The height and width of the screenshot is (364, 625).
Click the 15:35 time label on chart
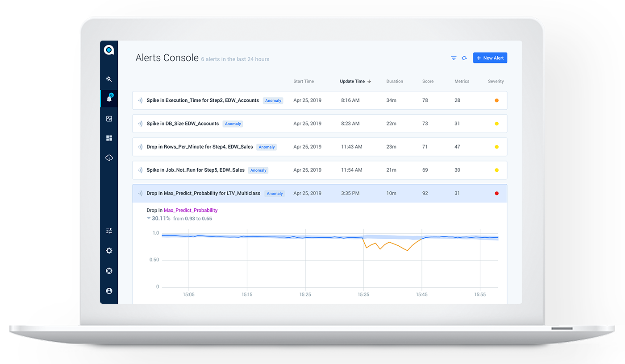pyautogui.click(x=363, y=294)
